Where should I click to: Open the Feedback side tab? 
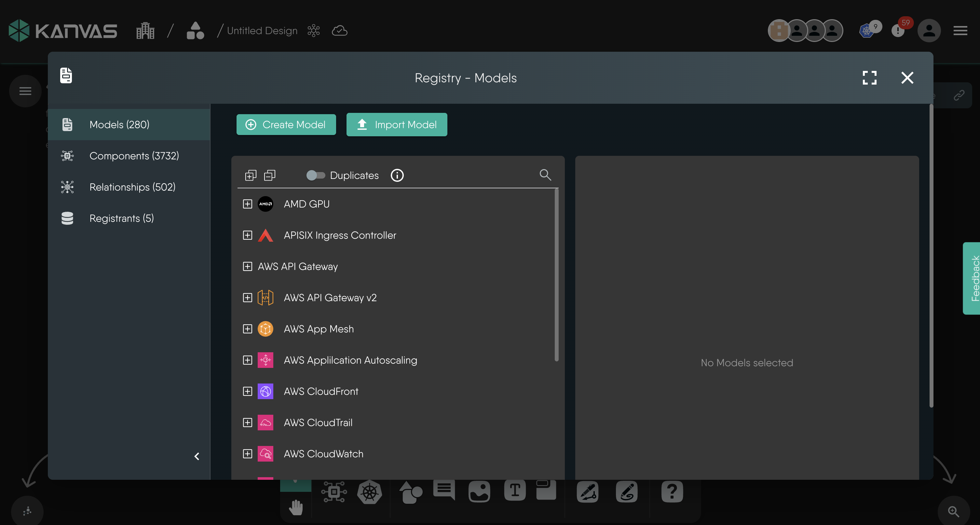(972, 278)
